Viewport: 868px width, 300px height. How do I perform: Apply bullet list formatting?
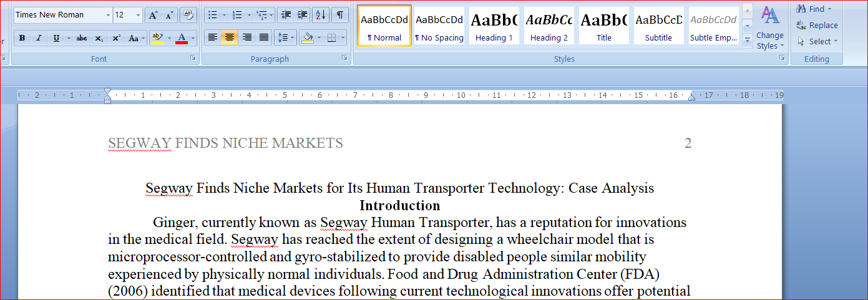tap(213, 15)
